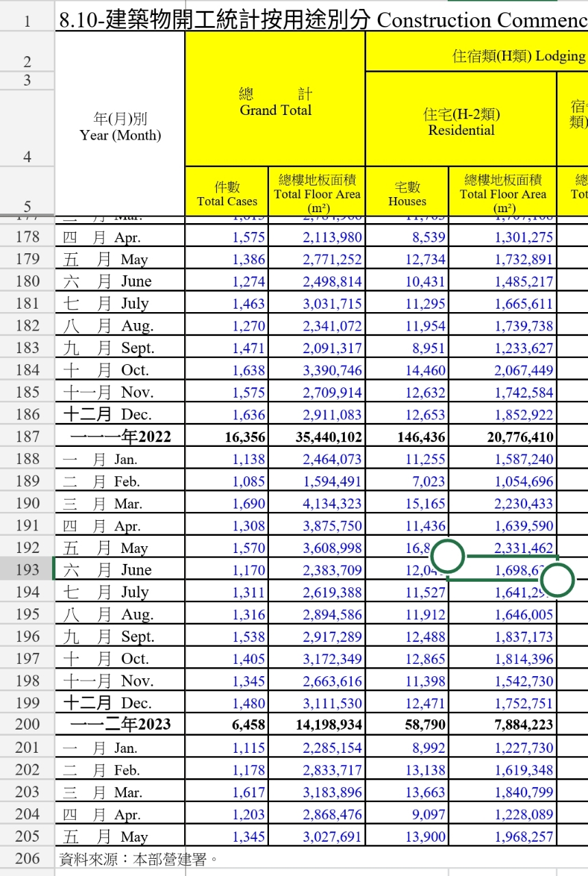Tap the cell with value 20,776,410

[503, 437]
